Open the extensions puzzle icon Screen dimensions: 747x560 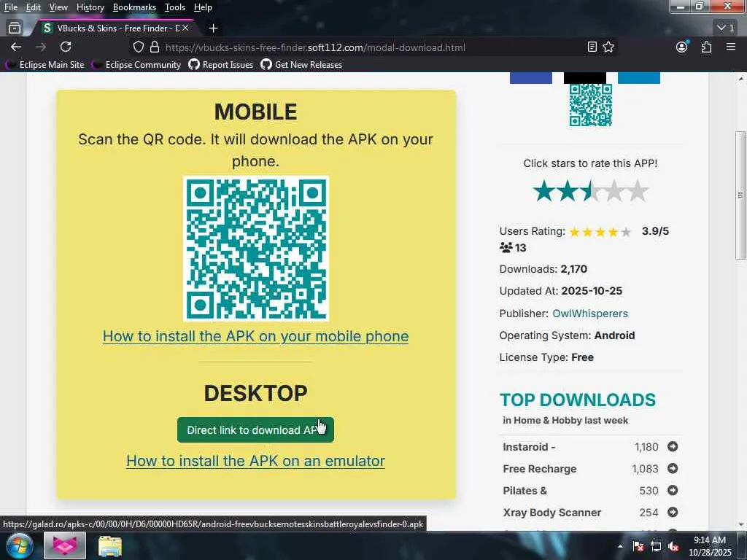tap(706, 47)
